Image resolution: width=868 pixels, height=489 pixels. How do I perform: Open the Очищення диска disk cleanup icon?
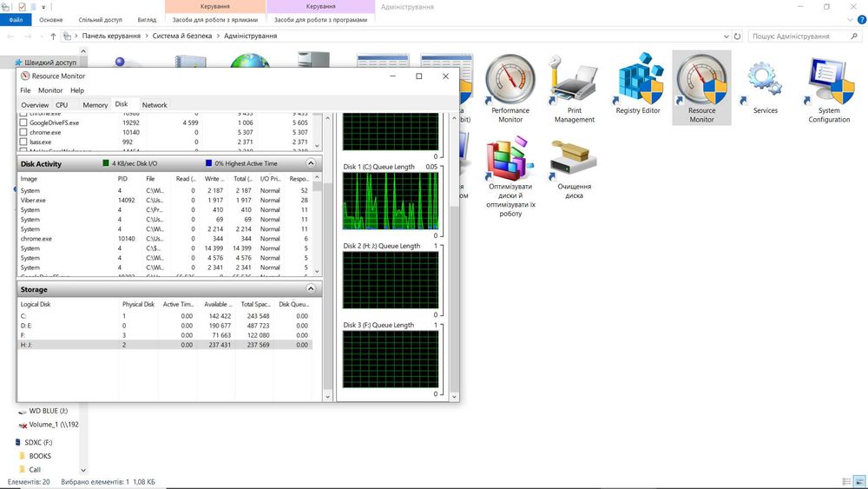(x=574, y=169)
